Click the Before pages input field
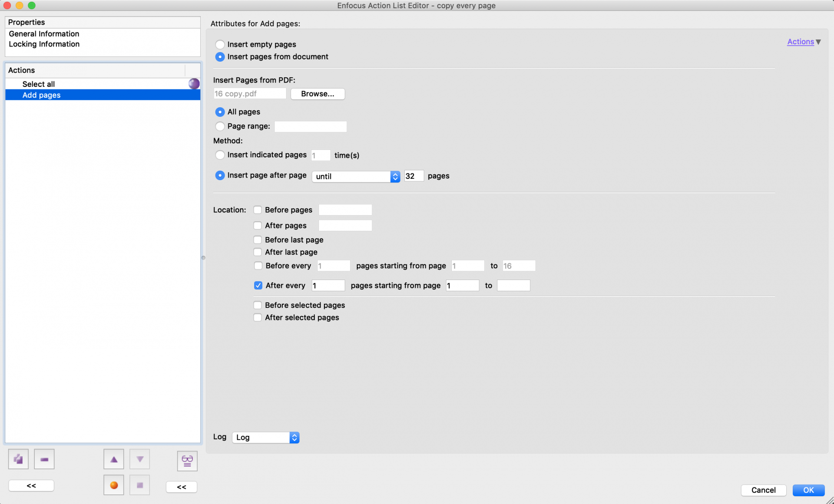This screenshot has width=834, height=504. [x=345, y=210]
